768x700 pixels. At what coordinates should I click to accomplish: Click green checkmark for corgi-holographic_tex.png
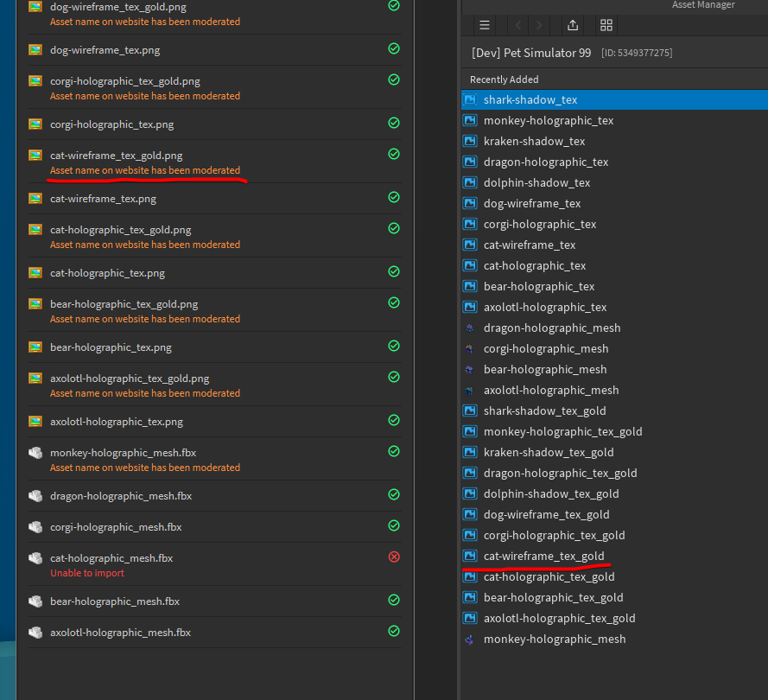(394, 123)
